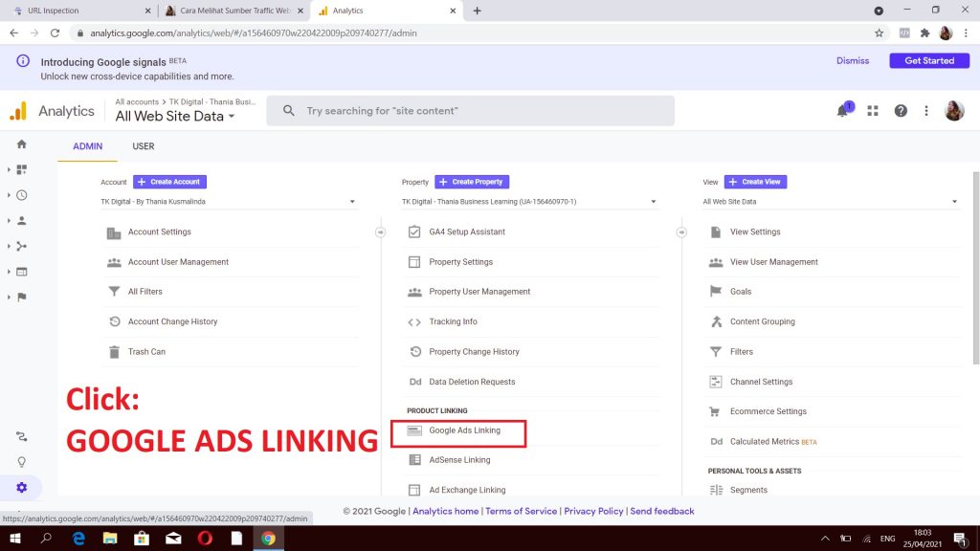The width and height of the screenshot is (980, 551).
Task: Open the Customization dashboard icon in sidebar
Action: (22, 170)
